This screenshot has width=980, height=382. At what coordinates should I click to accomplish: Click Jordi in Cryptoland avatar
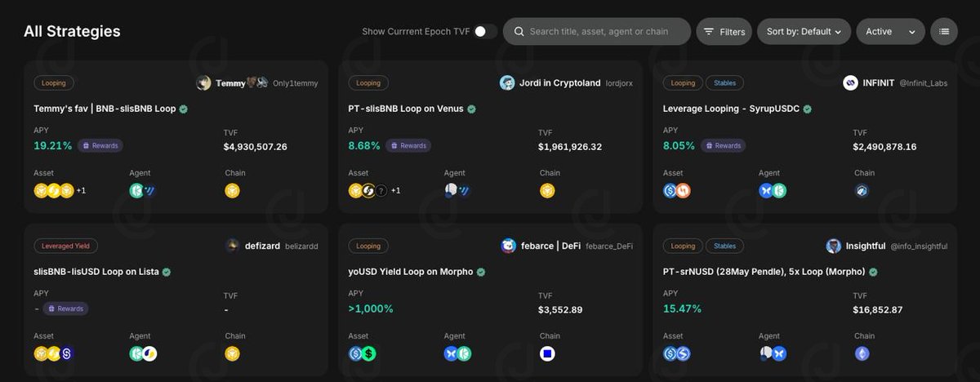click(x=507, y=83)
